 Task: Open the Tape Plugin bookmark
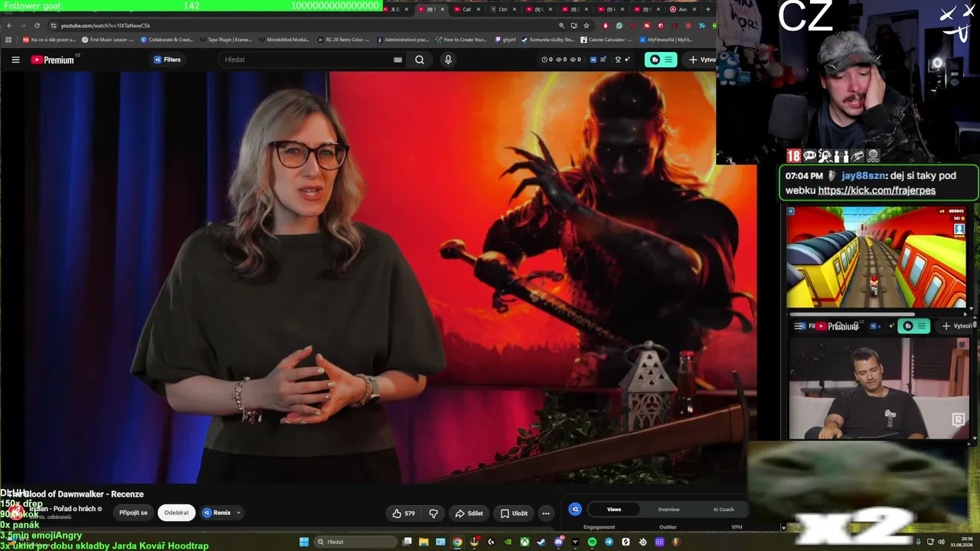click(x=226, y=40)
